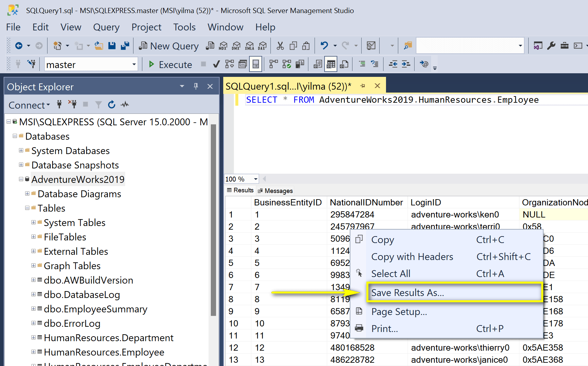The image size is (588, 366).
Task: Click the Undo arrow icon
Action: 324,46
